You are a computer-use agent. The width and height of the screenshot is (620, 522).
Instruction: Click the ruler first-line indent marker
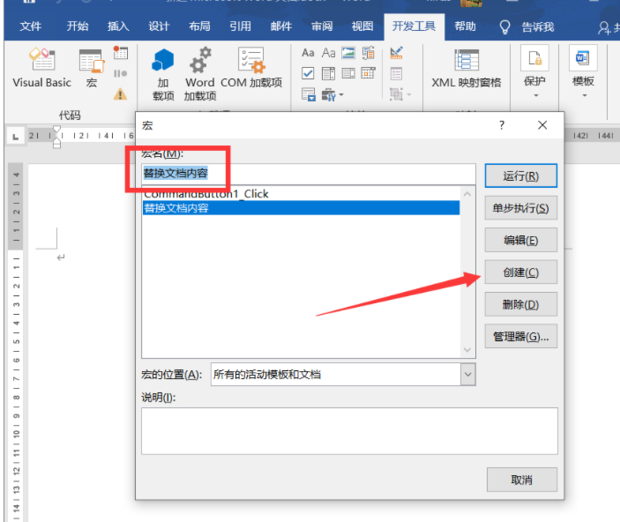(57, 129)
